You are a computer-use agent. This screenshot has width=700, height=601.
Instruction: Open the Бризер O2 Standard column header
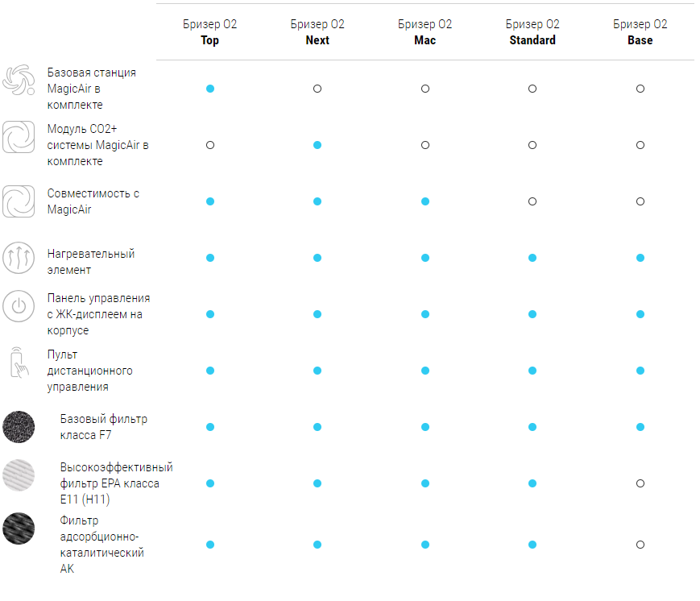click(532, 32)
